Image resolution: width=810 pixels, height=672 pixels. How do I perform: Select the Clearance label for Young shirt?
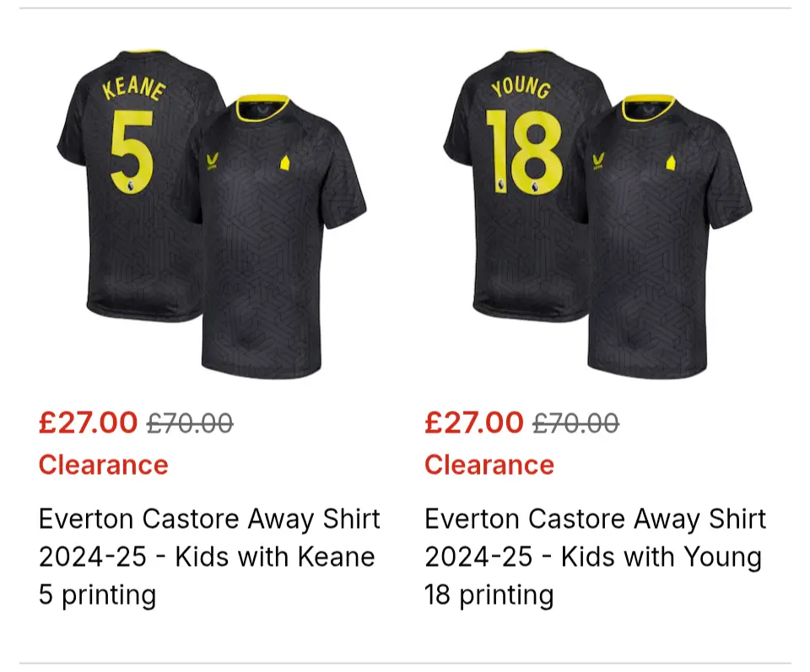489,465
